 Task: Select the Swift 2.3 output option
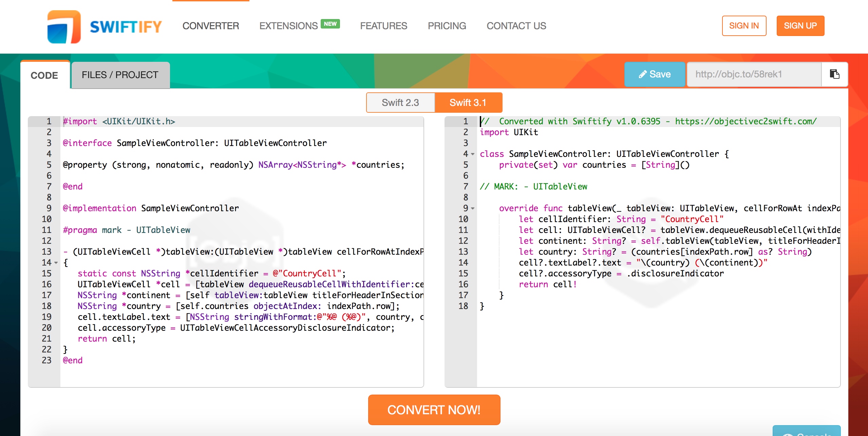coord(400,103)
